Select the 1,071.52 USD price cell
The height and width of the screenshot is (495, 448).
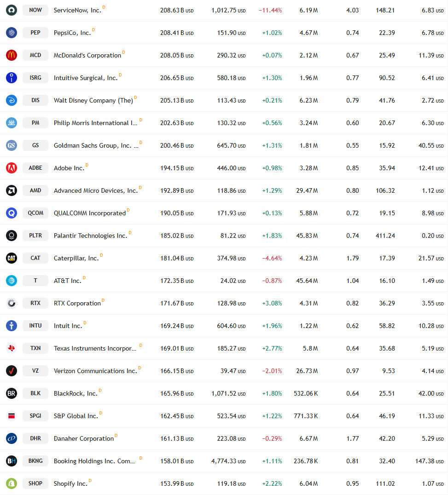(228, 394)
